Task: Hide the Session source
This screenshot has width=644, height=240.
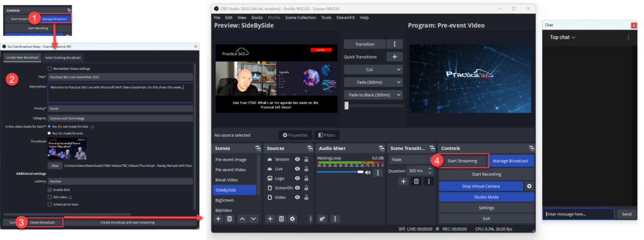Action: click(297, 159)
